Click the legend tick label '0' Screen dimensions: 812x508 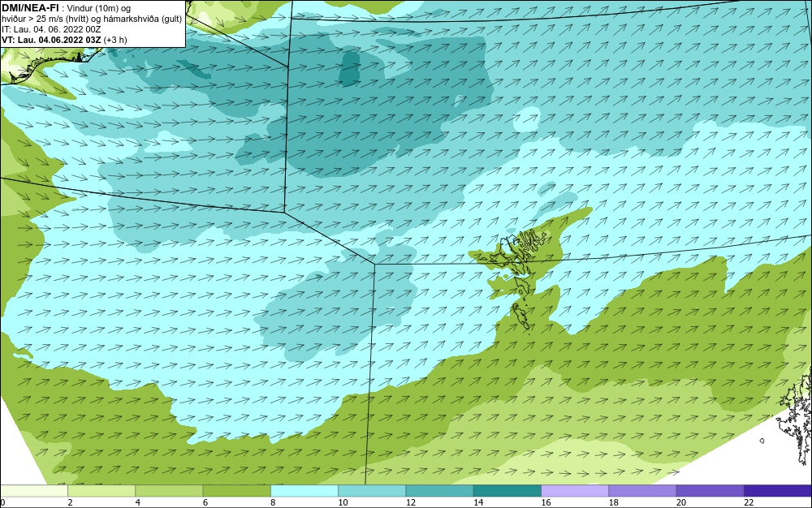click(2, 502)
